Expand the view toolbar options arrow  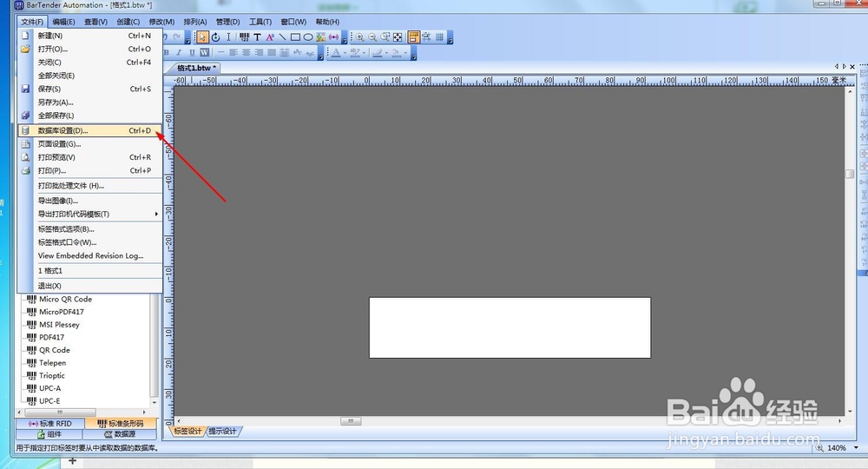pos(450,39)
